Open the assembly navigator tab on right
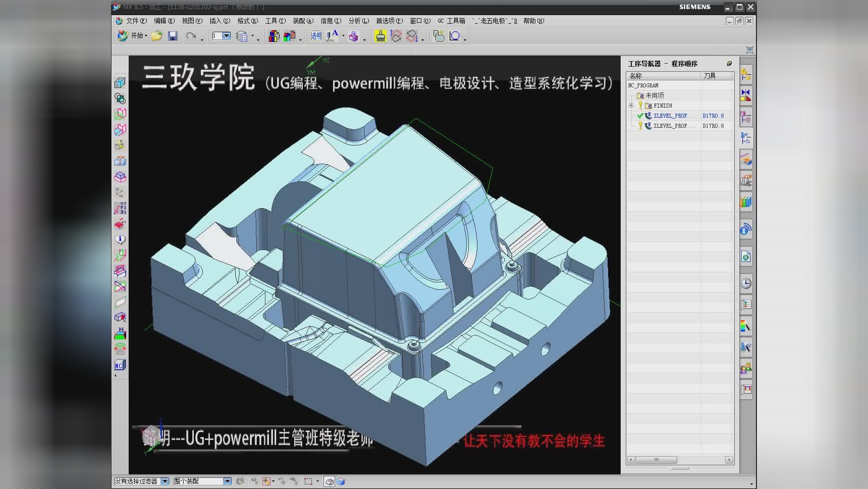This screenshot has width=868, height=489. [746, 75]
